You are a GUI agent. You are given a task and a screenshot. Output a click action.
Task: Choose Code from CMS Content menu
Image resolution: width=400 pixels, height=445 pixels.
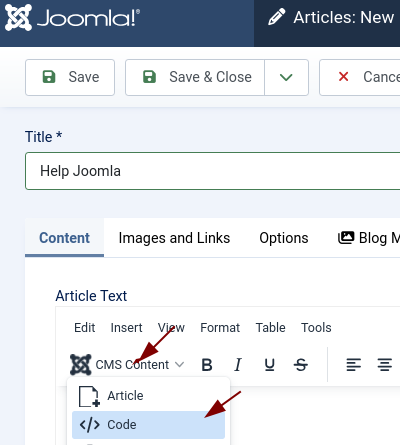pyautogui.click(x=148, y=425)
